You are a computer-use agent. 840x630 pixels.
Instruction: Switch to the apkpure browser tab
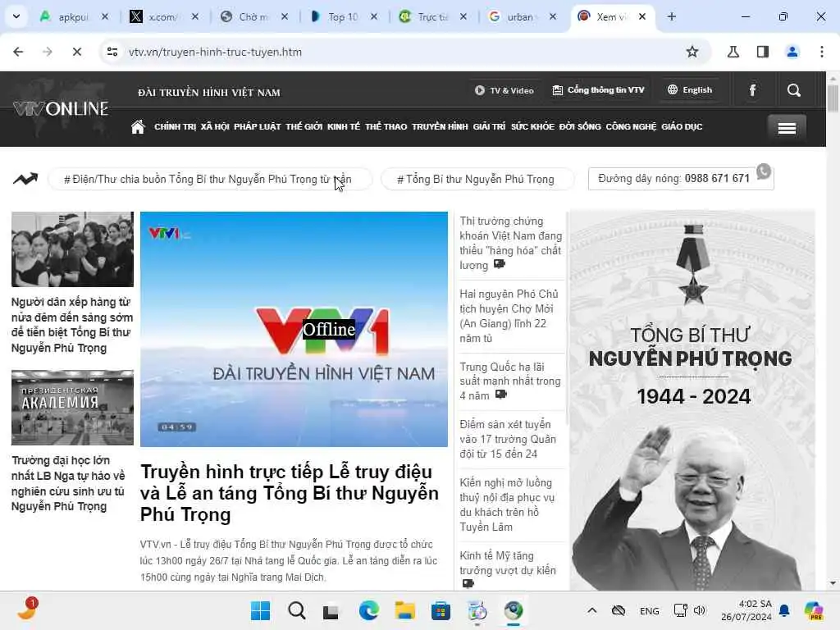[73, 16]
